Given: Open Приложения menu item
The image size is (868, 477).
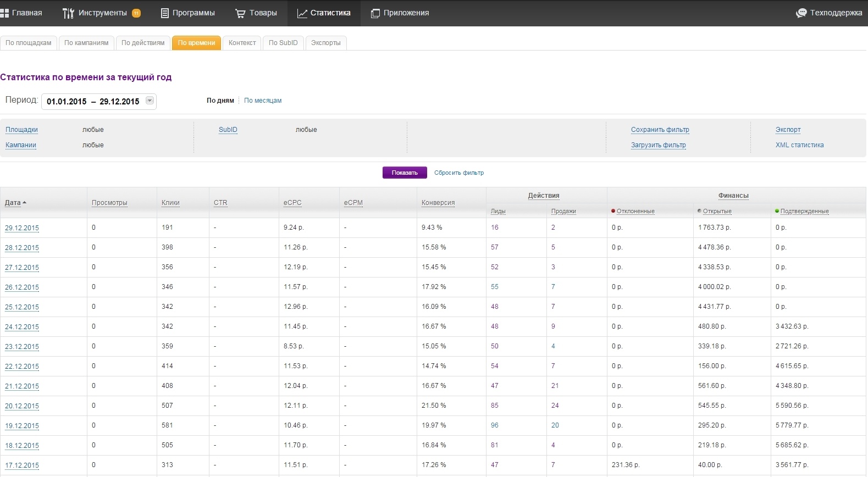Looking at the screenshot, I should pos(406,13).
